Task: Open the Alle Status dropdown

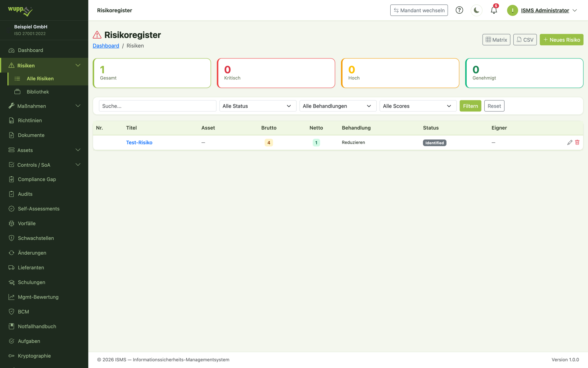Action: click(258, 106)
